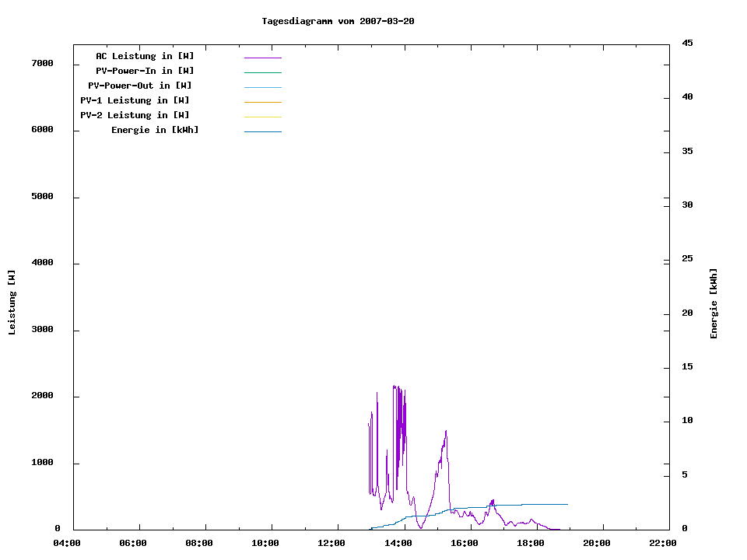Click the '10' label on the Energie axis
The image size is (747, 560).
(687, 421)
